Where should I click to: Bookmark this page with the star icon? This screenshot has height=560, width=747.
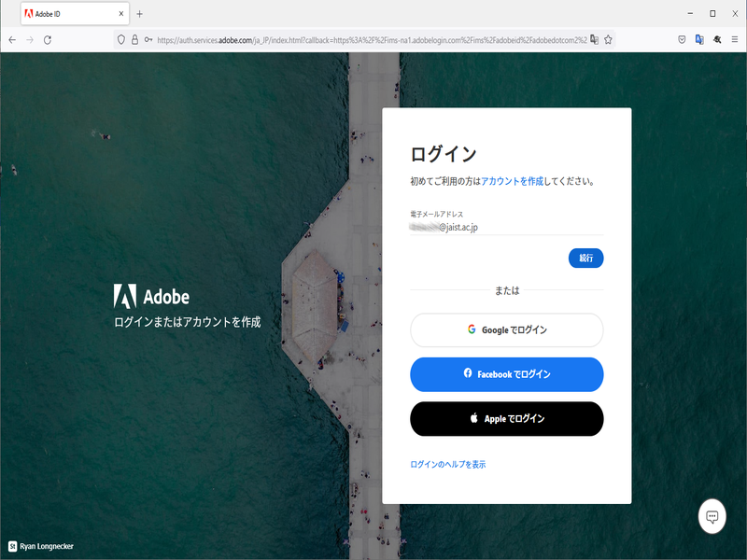(608, 40)
